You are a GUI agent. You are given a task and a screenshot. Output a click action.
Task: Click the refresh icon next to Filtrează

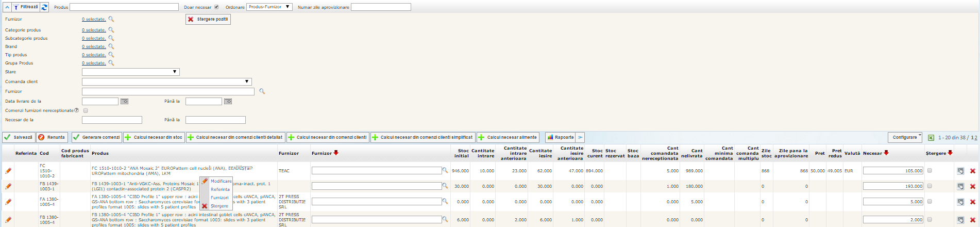pos(45,7)
